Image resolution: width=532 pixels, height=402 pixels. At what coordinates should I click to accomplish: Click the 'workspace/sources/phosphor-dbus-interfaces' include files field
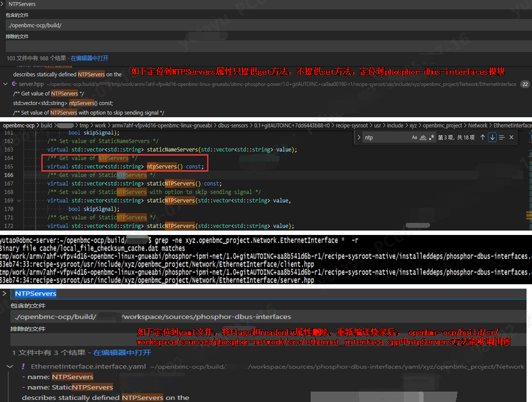[x=268, y=317]
